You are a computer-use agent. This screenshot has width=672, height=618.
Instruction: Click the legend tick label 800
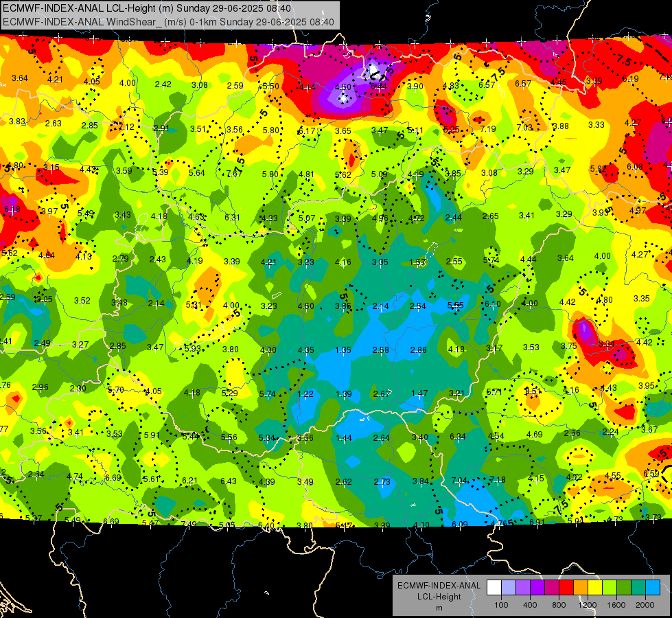[x=559, y=605]
